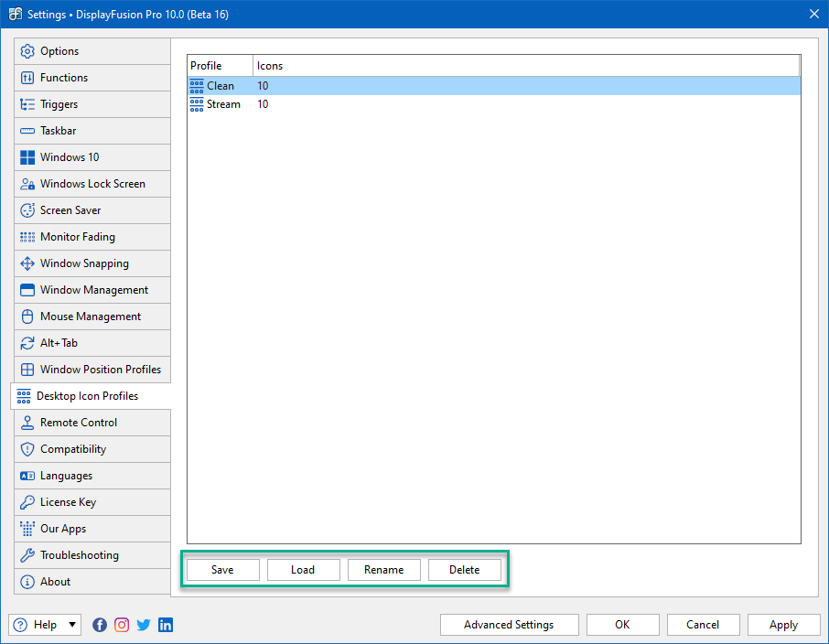
Task: Expand the Help dropdown menu
Action: 71,625
